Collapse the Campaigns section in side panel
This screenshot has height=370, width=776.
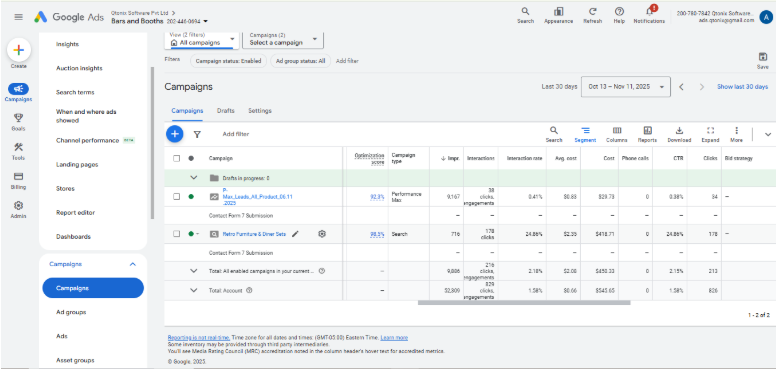pyautogui.click(x=133, y=265)
